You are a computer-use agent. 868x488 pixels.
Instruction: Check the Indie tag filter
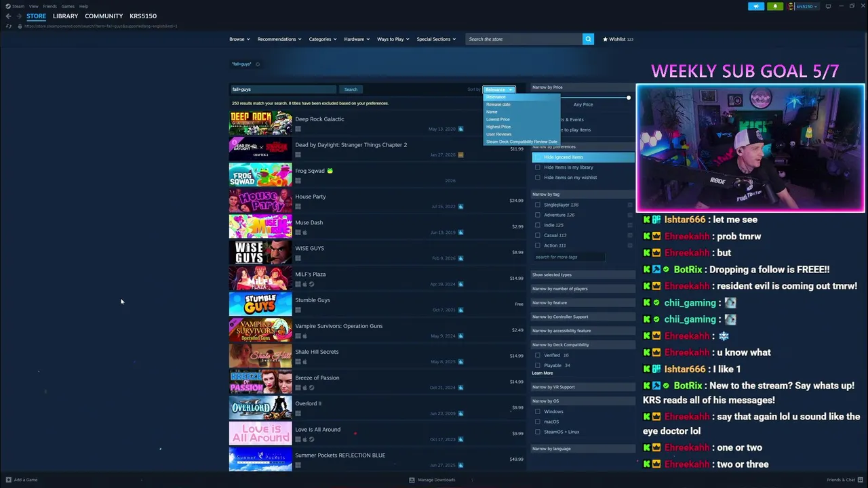[x=538, y=225]
